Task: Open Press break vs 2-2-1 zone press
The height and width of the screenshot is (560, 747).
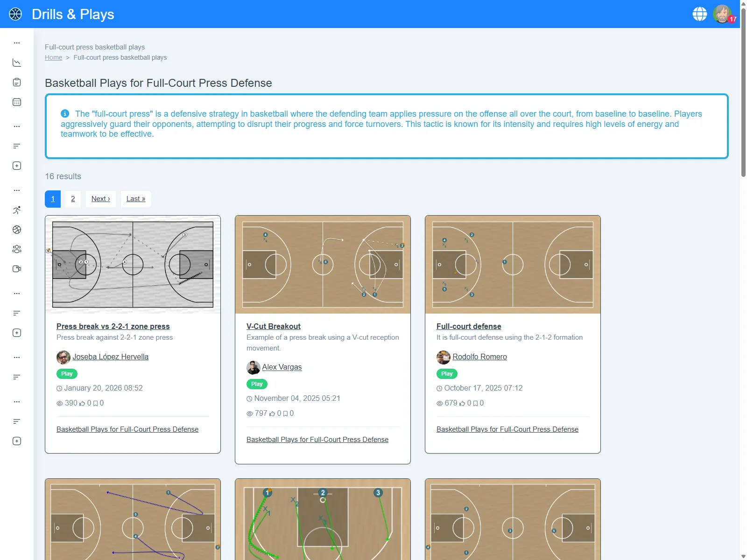Action: (x=113, y=326)
